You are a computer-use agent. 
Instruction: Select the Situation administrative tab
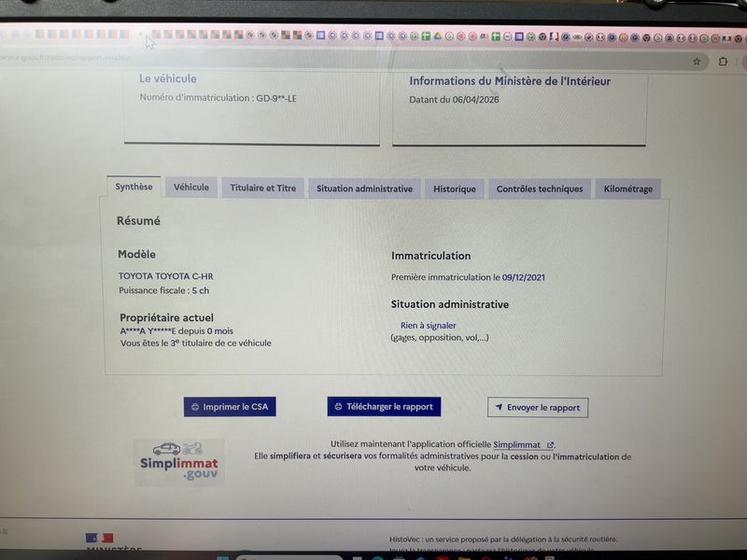point(364,189)
